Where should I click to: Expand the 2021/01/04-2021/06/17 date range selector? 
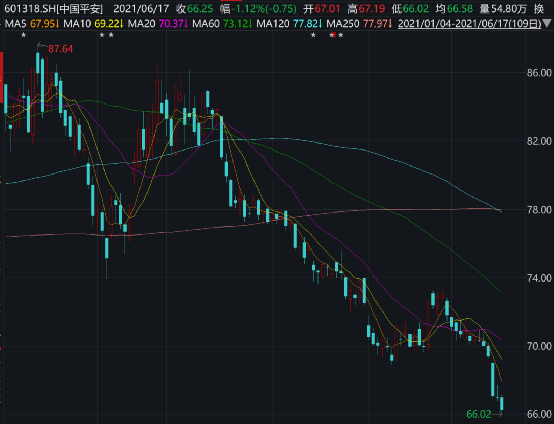click(470, 24)
